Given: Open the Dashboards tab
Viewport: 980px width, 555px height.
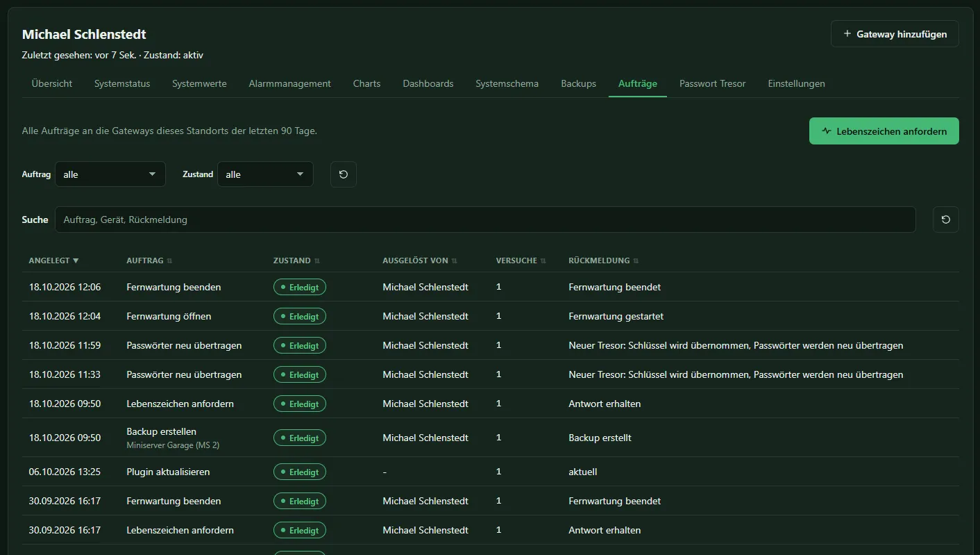Looking at the screenshot, I should click(428, 83).
